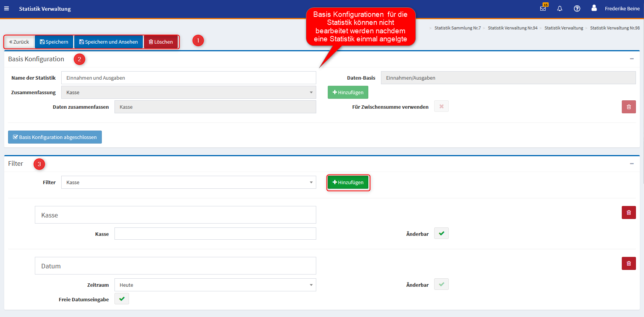Open the Zeitraum dropdown showing Heute

point(215,285)
